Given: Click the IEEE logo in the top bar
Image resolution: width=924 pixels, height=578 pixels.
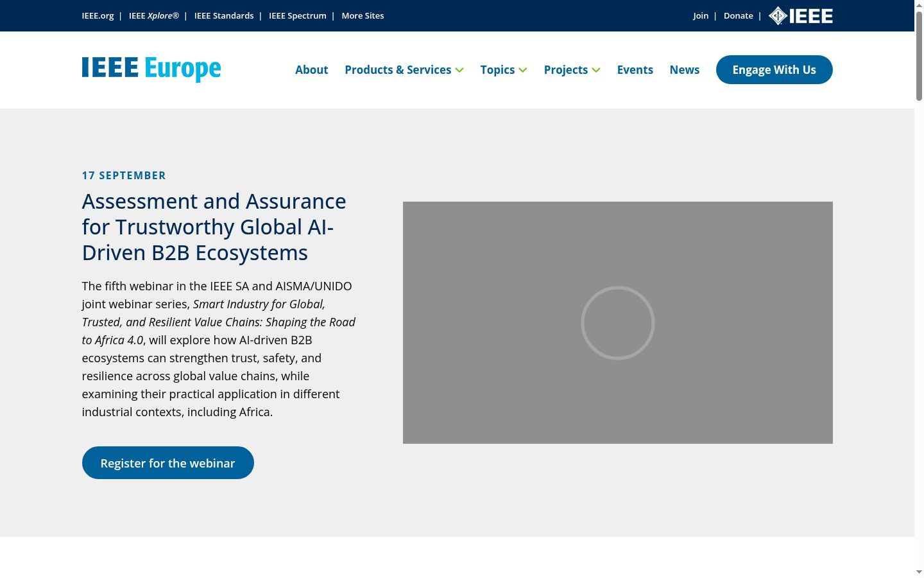Looking at the screenshot, I should click(800, 15).
